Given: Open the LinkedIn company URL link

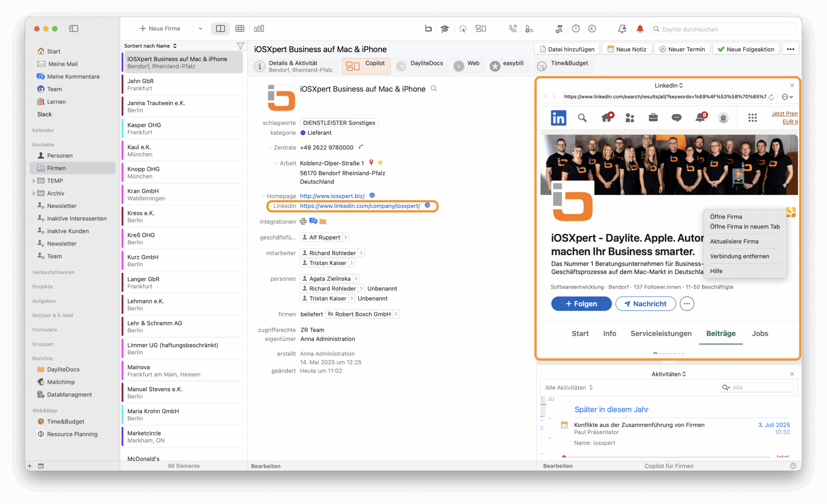Looking at the screenshot, I should [360, 206].
